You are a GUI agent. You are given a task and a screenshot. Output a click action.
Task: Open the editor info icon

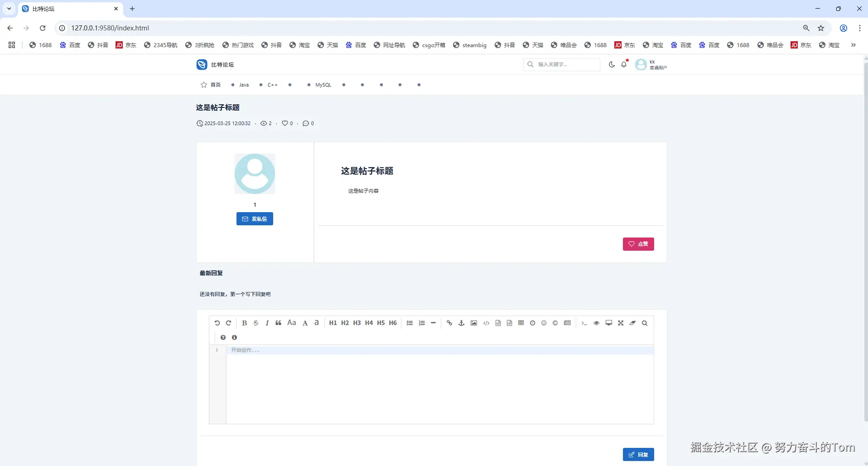point(234,337)
